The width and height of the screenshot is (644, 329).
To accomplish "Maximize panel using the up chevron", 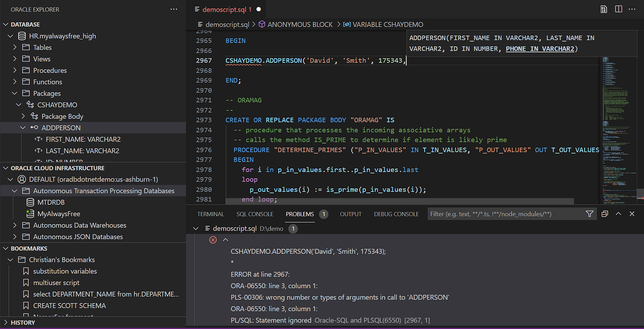I will [618, 214].
